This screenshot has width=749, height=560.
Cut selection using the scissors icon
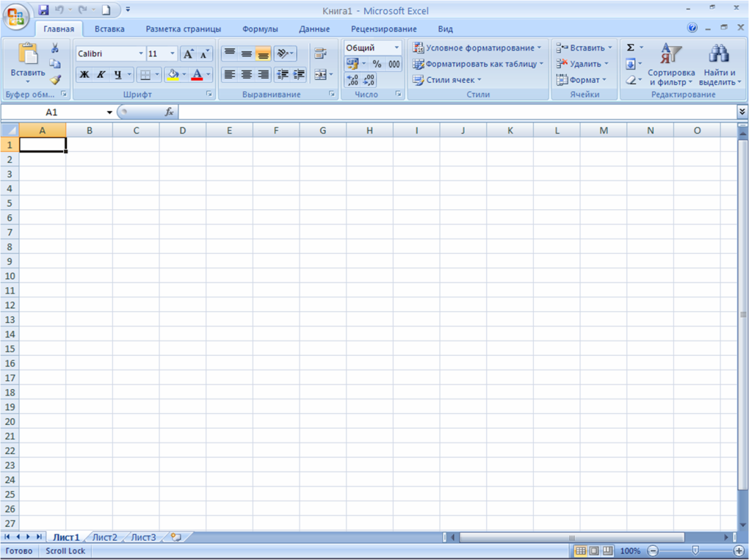(x=55, y=48)
